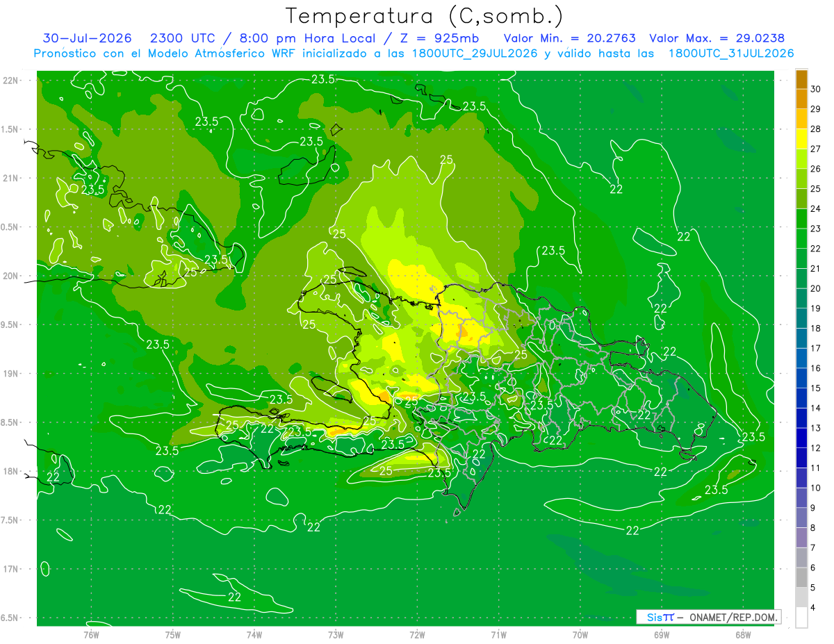
Task: Click legend value 6 on color scale
Action: coord(814,568)
